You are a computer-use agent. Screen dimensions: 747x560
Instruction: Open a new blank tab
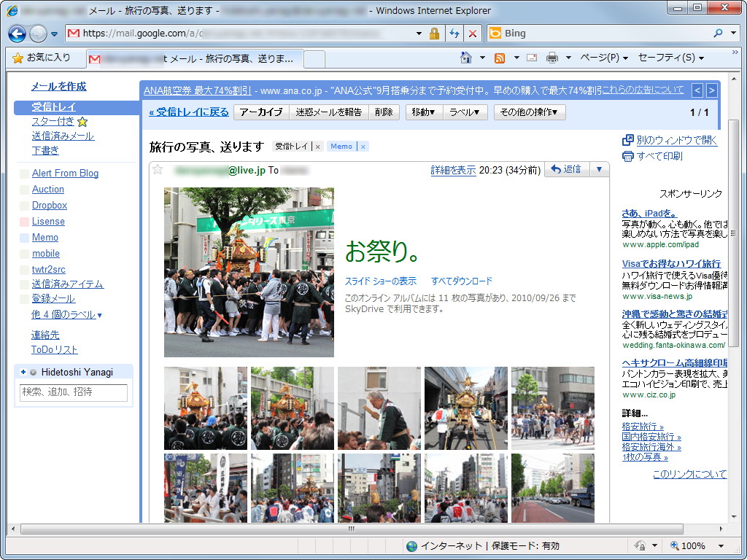click(x=314, y=60)
